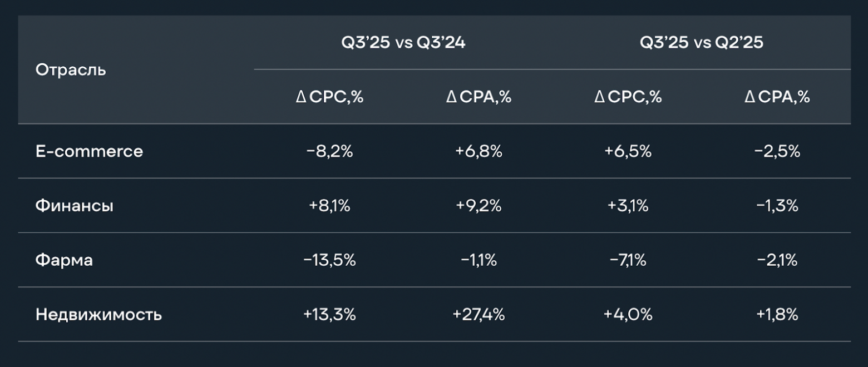
Task: Click ΔCPC,% under Q3'25 vs Q3'24
Action: (329, 97)
